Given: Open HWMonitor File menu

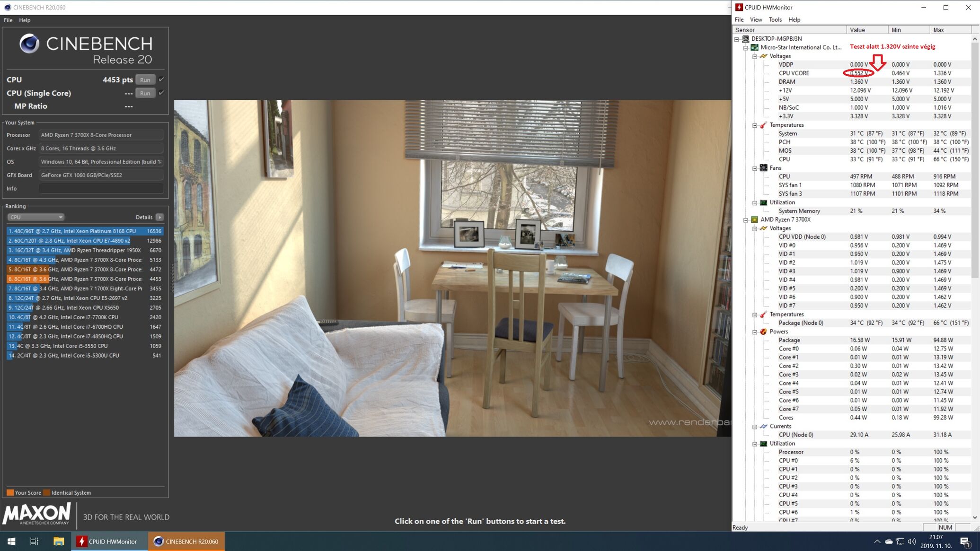Looking at the screenshot, I should pyautogui.click(x=739, y=19).
